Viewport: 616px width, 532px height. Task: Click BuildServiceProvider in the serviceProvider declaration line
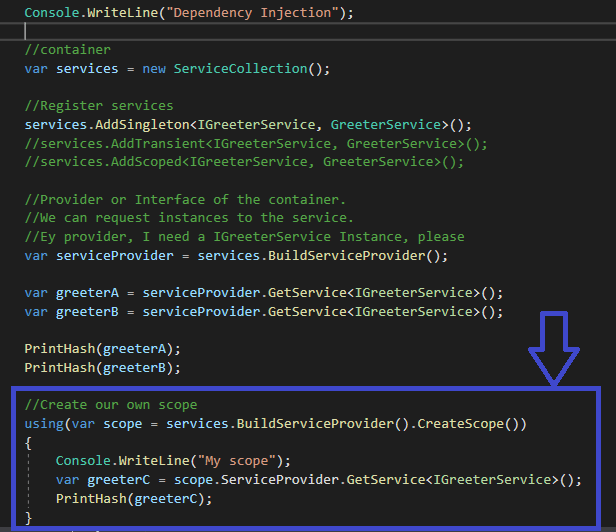(x=346, y=256)
